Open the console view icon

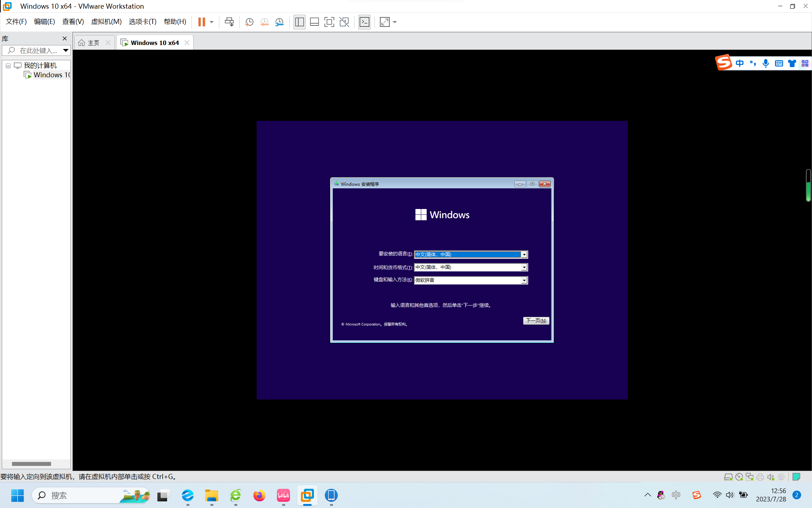pyautogui.click(x=364, y=22)
